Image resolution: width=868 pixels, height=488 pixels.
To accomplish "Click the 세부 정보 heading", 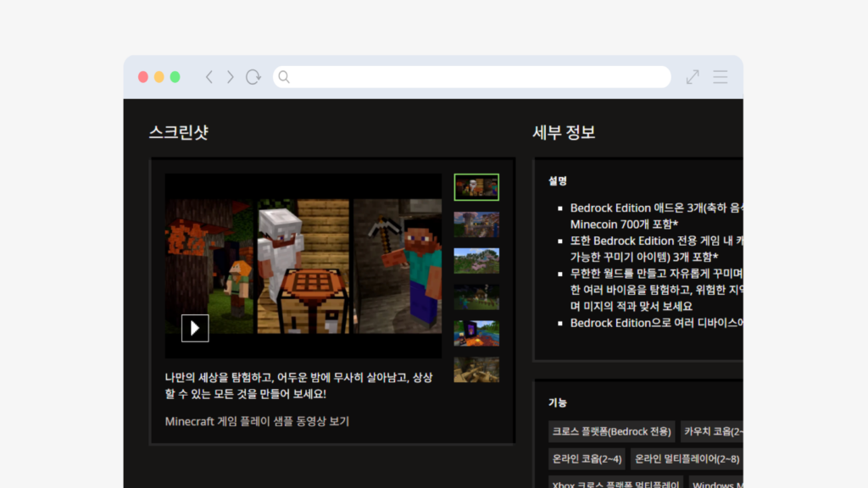I will point(564,132).
